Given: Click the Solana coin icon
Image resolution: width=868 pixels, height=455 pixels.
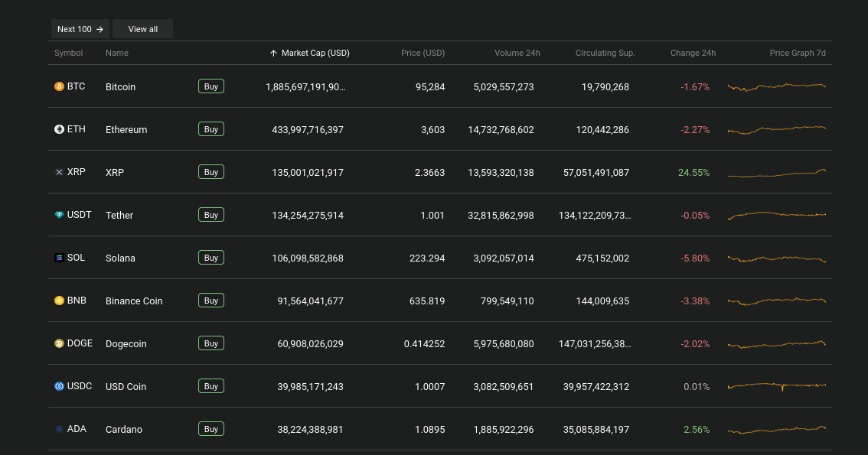Looking at the screenshot, I should (x=59, y=258).
